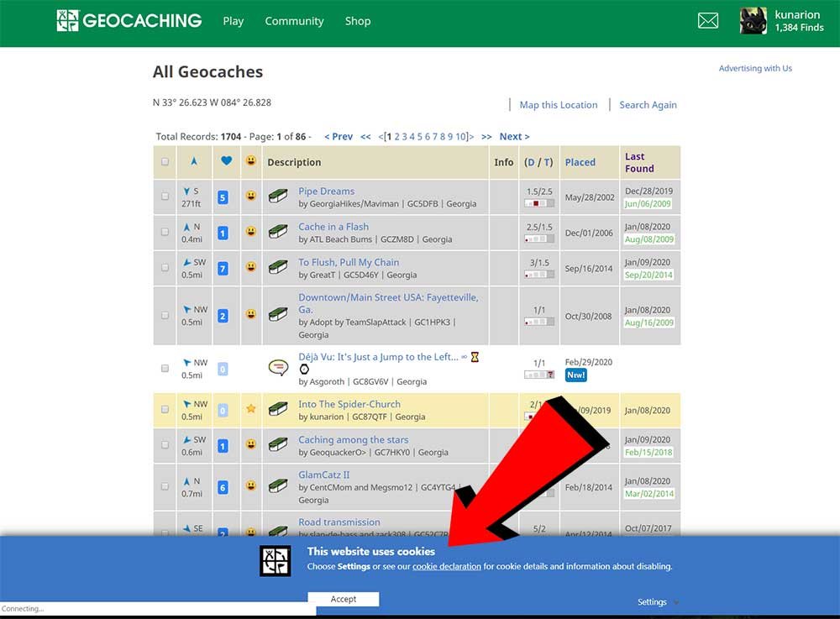
Task: Jump forward with the >> pager link
Action: coord(486,137)
